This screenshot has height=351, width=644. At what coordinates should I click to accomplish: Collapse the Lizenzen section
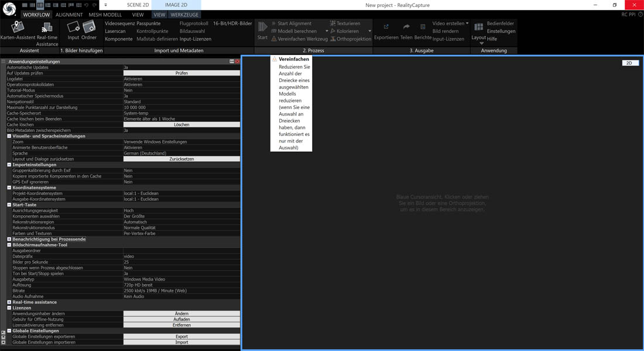[x=9, y=308]
